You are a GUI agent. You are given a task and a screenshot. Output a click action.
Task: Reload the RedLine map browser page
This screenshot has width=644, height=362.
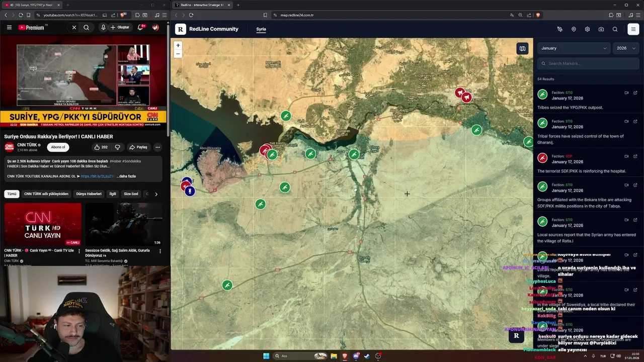pyautogui.click(x=191, y=15)
